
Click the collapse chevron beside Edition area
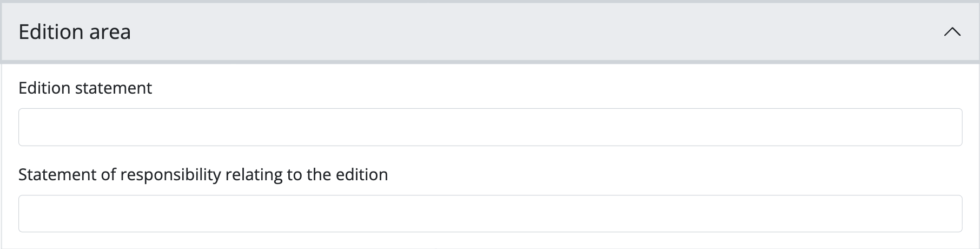click(x=952, y=32)
